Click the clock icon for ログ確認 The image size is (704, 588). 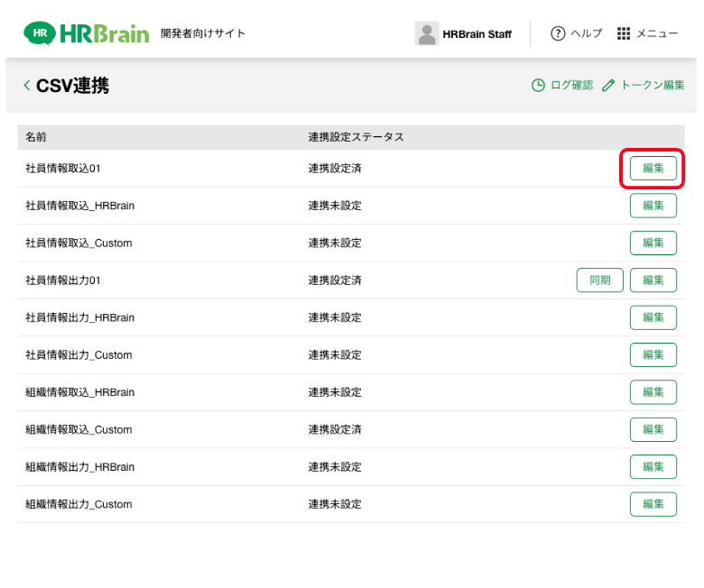pyautogui.click(x=538, y=86)
